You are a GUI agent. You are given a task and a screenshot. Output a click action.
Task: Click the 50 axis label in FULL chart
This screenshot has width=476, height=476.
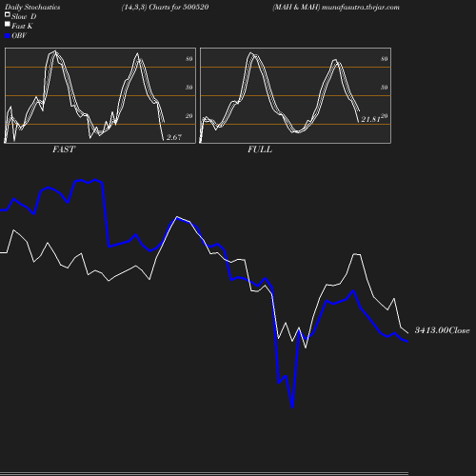coord(385,88)
